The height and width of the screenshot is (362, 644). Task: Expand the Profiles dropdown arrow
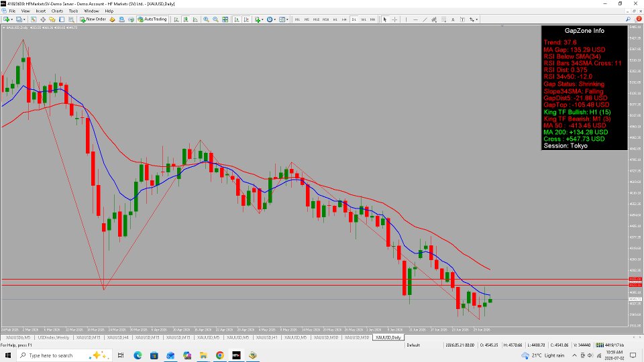click(x=24, y=19)
